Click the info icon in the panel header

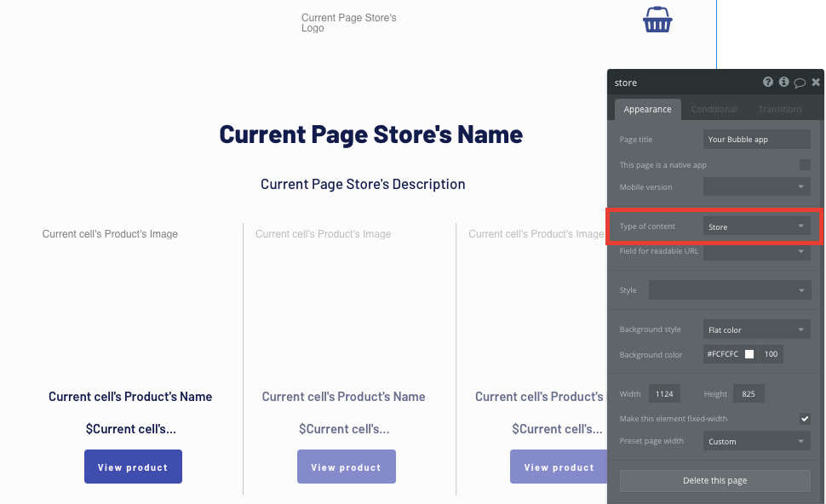click(x=783, y=82)
